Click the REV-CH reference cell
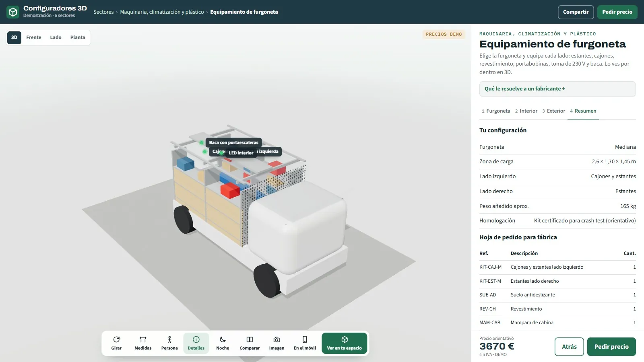 (x=487, y=309)
